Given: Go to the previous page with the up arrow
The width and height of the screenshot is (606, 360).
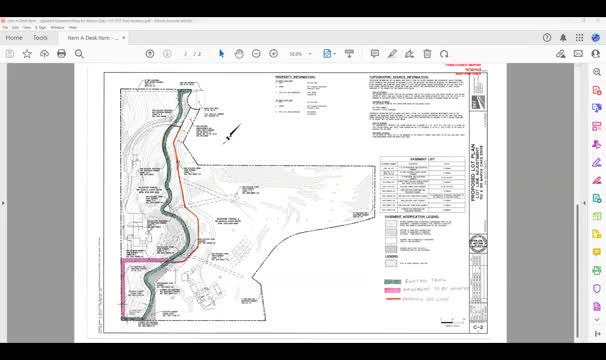Looking at the screenshot, I should [150, 54].
